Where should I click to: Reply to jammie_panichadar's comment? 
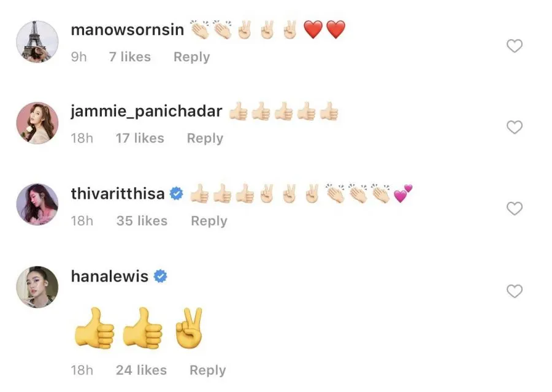click(205, 139)
